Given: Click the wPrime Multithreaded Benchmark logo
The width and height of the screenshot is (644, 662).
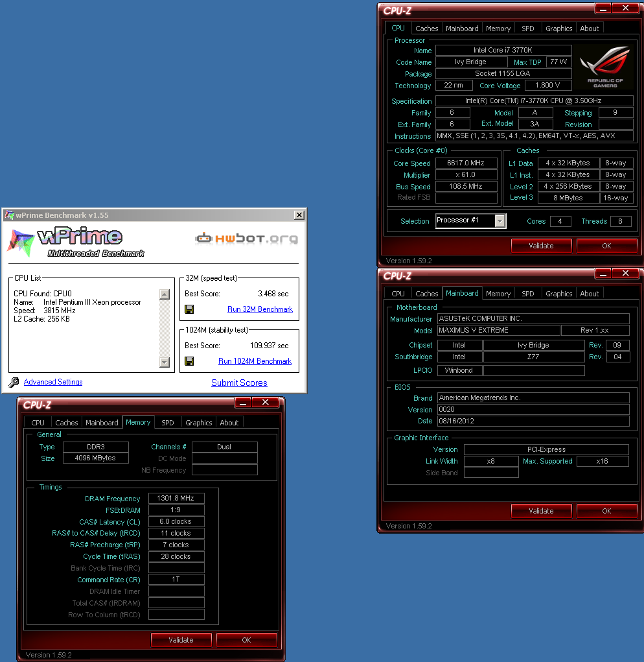Looking at the screenshot, I should pyautogui.click(x=76, y=242).
